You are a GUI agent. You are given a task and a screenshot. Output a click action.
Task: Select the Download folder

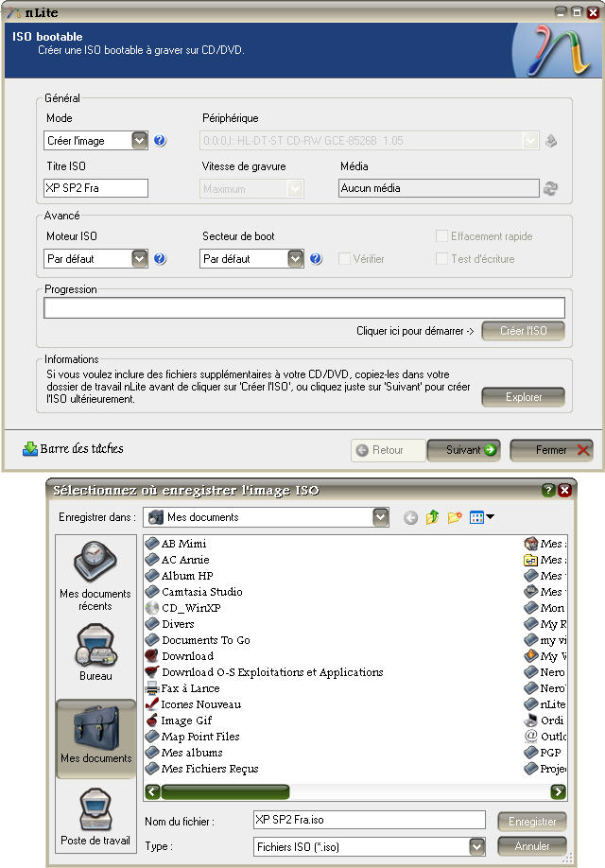pos(180,656)
